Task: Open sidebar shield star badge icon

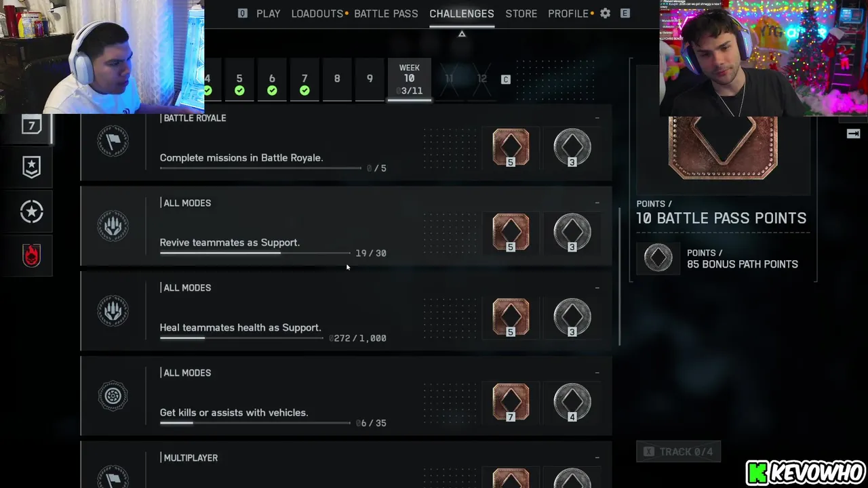Action: pyautogui.click(x=31, y=167)
